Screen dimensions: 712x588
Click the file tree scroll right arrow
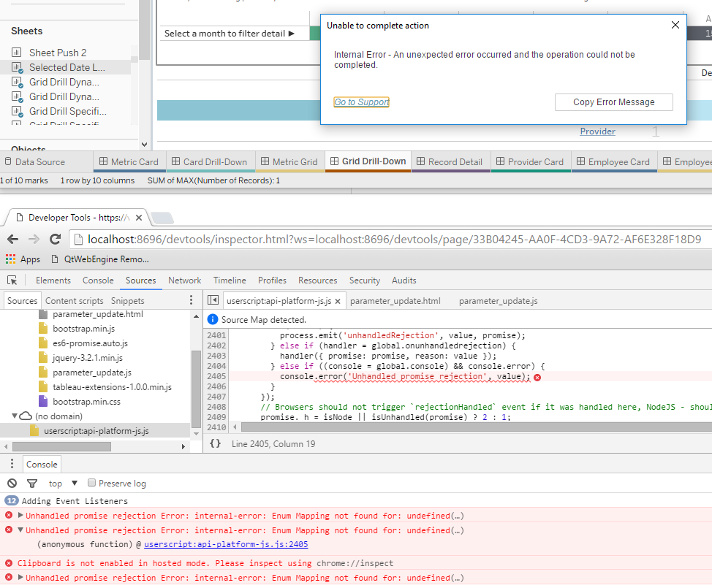point(183,446)
